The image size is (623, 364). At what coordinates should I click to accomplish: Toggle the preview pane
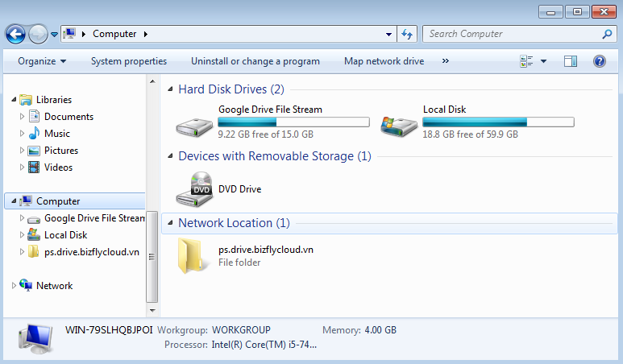point(571,61)
